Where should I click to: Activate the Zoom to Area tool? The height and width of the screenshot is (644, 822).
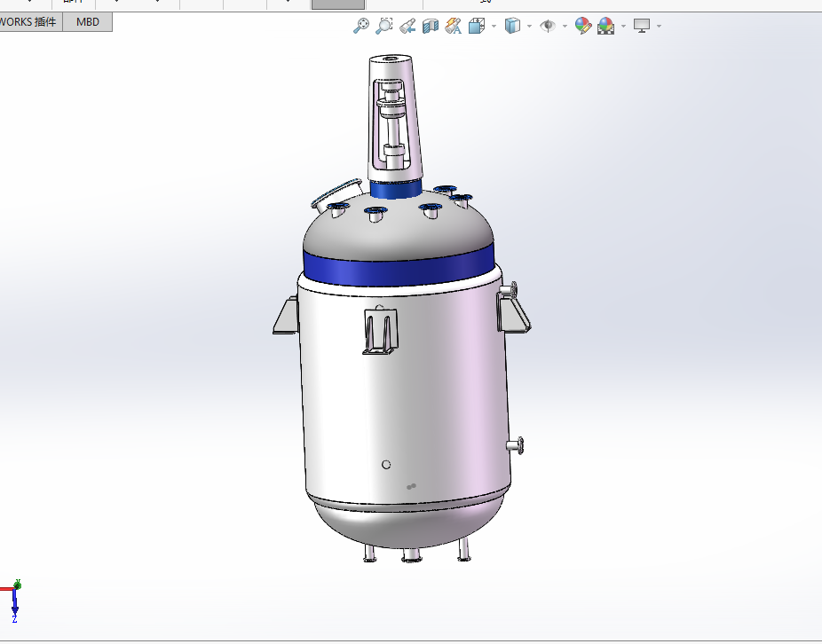(x=383, y=25)
